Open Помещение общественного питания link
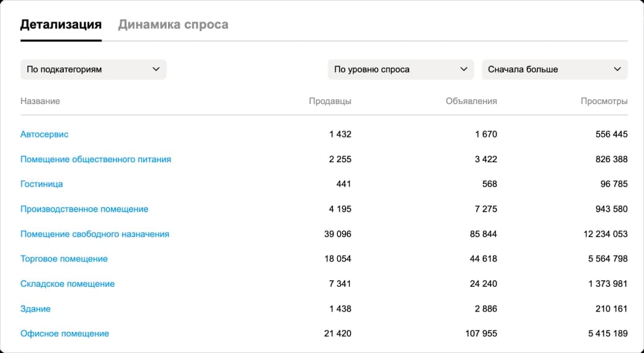The width and height of the screenshot is (644, 353). coord(95,159)
